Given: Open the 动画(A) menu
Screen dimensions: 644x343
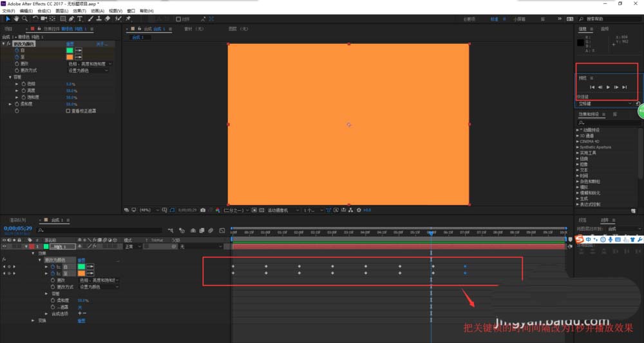Looking at the screenshot, I should tap(97, 11).
